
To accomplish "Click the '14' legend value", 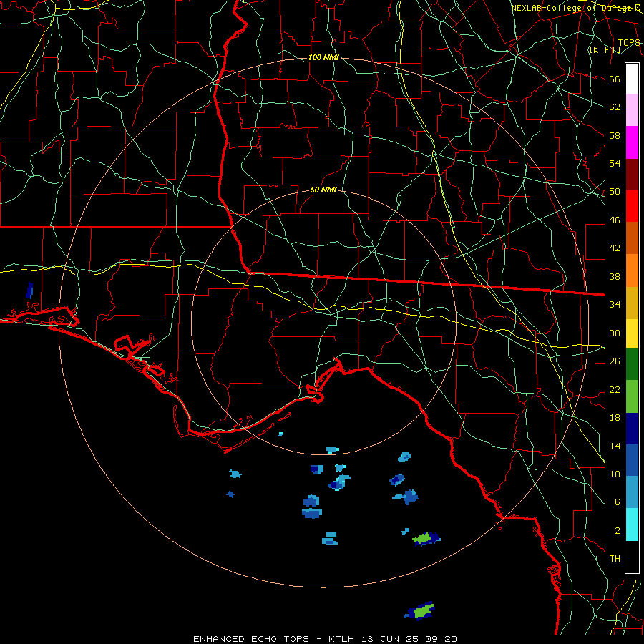I will pos(615,446).
